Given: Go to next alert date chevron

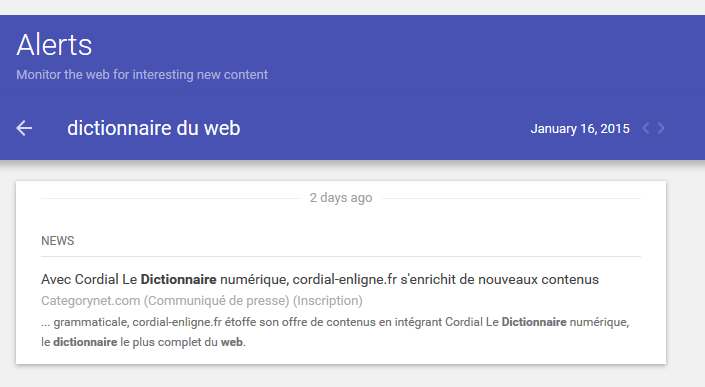Looking at the screenshot, I should pyautogui.click(x=661, y=128).
